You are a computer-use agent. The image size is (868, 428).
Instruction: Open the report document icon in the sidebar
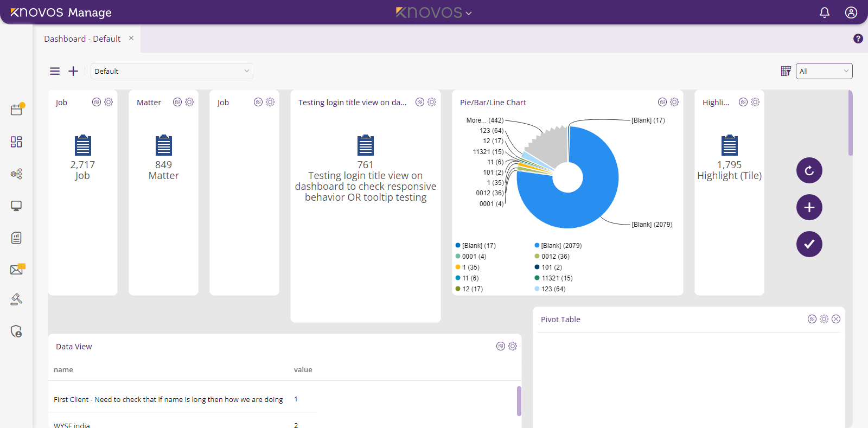click(16, 238)
